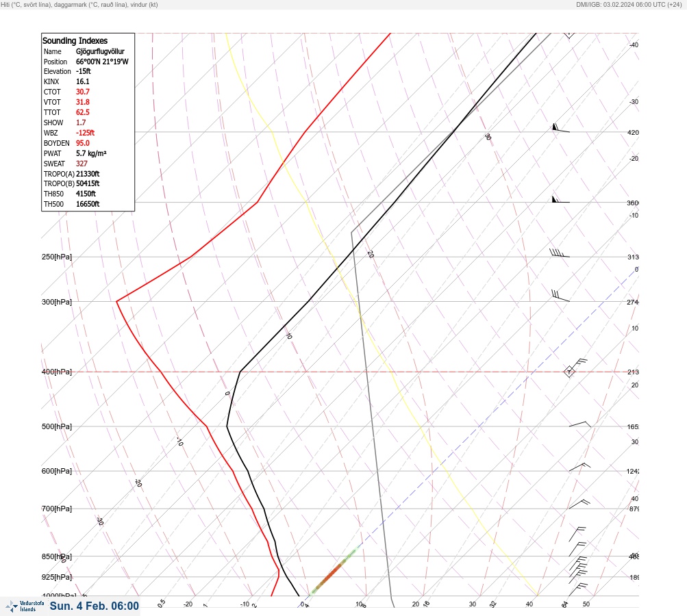The width and height of the screenshot is (687, 616).
Task: Click the position value 66°00'N 21°19'W
Action: 102,62
